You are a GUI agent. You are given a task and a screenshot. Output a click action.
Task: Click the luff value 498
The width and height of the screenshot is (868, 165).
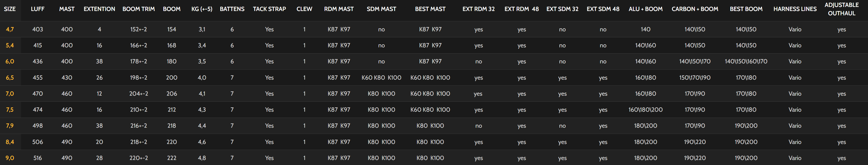(x=38, y=126)
